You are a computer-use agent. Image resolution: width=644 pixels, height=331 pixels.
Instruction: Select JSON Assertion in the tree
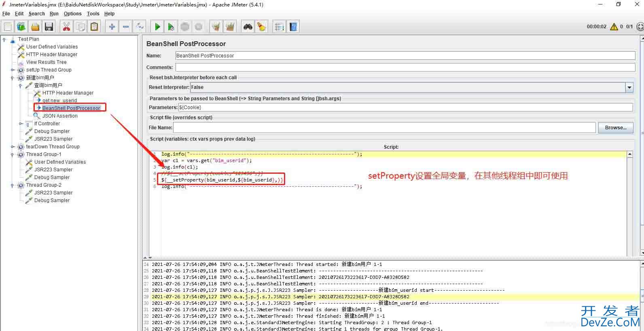click(60, 116)
